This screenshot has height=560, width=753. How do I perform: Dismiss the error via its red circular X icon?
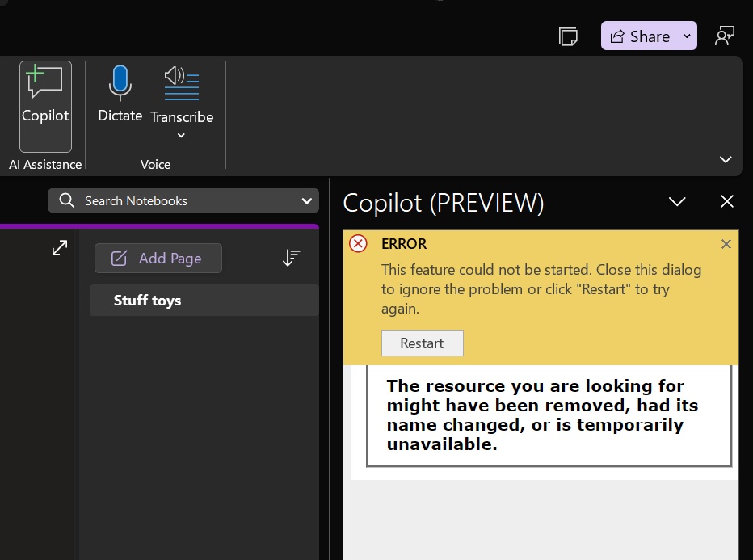pyautogui.click(x=358, y=243)
